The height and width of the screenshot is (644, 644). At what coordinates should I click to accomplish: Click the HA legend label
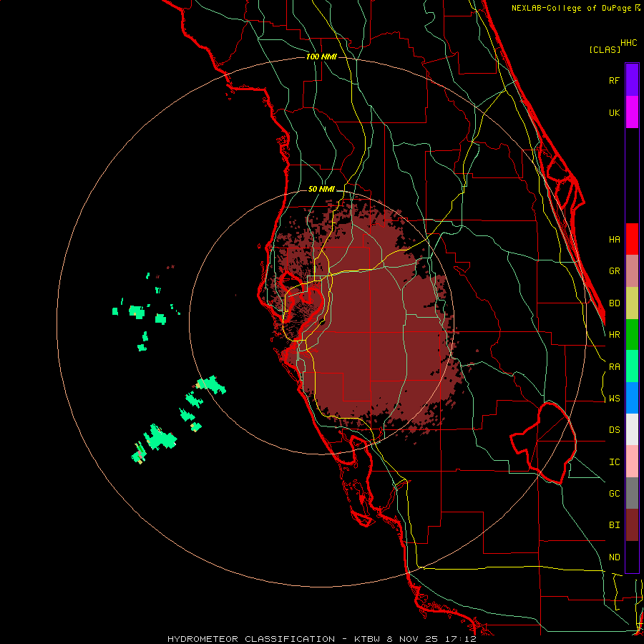point(614,239)
